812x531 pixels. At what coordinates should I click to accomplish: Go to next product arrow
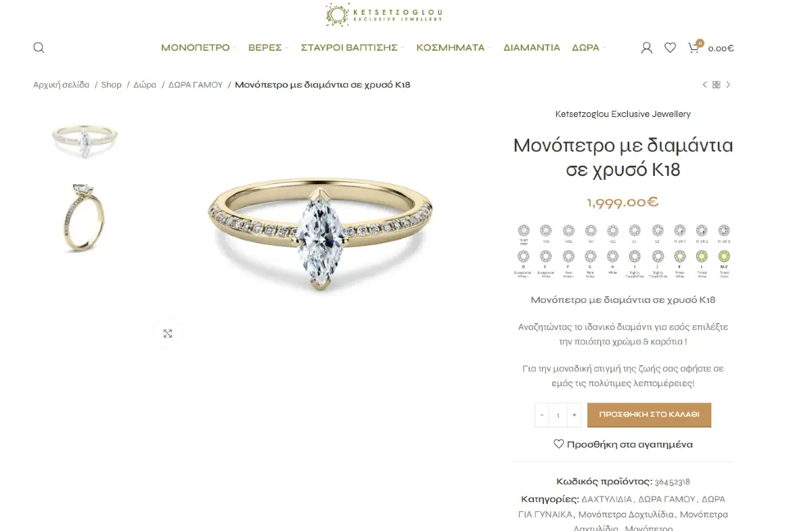728,85
